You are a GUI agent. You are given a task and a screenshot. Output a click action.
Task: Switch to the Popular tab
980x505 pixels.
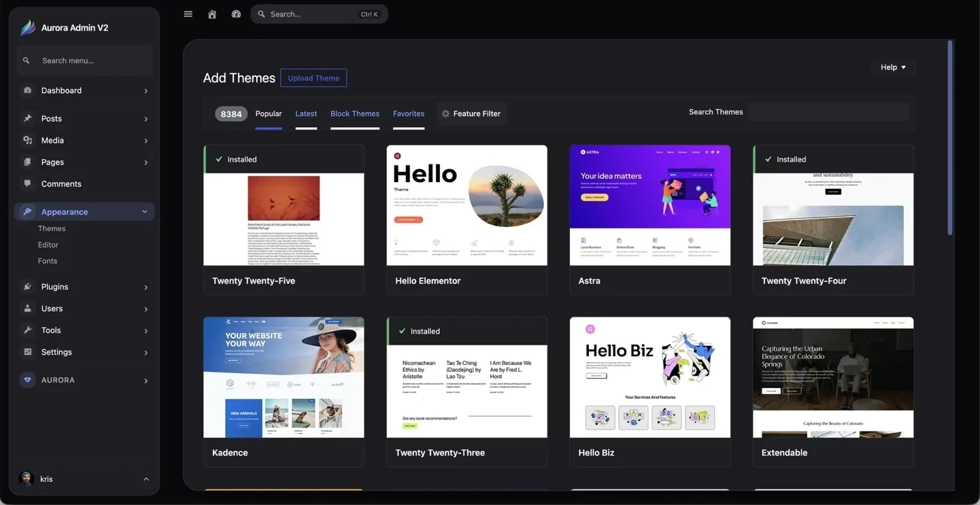(269, 114)
